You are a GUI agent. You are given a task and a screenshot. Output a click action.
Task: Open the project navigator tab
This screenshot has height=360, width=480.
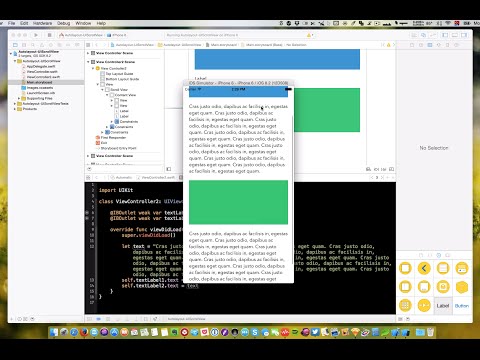(15, 45)
